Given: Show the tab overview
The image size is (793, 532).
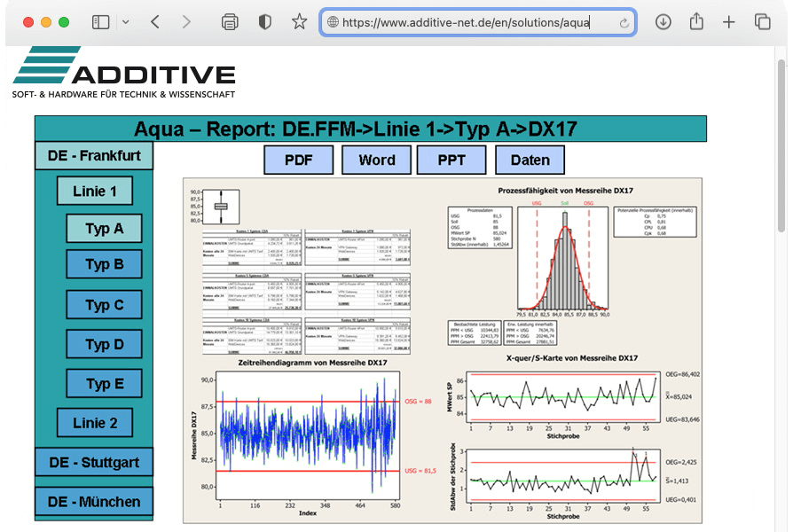Looking at the screenshot, I should (x=762, y=22).
